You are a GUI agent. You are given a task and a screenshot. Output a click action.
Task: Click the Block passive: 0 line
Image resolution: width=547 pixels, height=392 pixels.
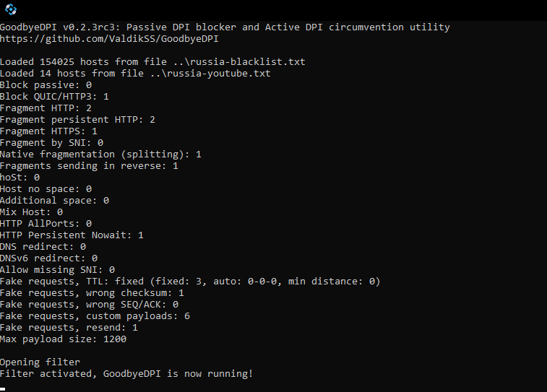[x=46, y=85]
